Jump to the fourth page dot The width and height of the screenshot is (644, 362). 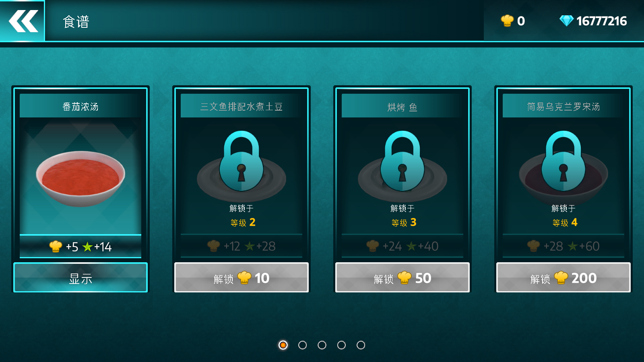[x=341, y=345]
